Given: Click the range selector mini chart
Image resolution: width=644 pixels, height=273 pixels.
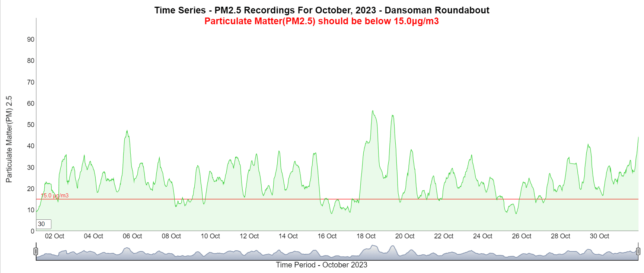Looking at the screenshot, I should (x=337, y=252).
